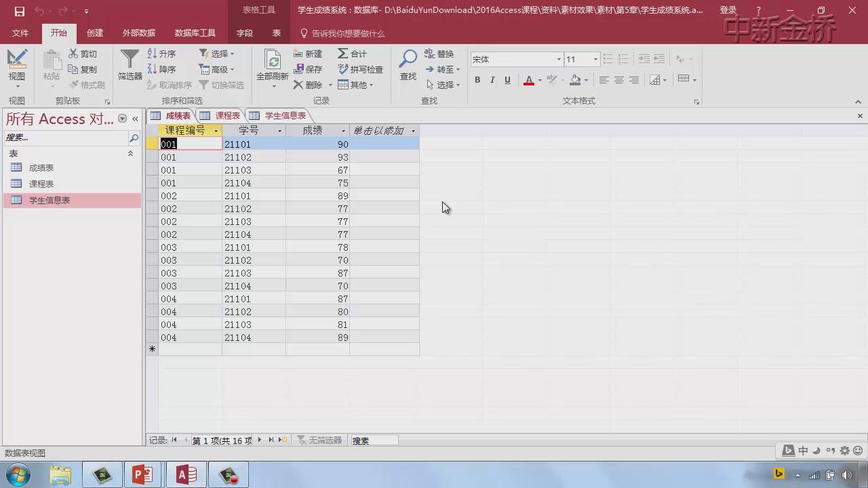The height and width of the screenshot is (488, 868).
Task: Click 单击以添加 column header
Action: pos(384,131)
